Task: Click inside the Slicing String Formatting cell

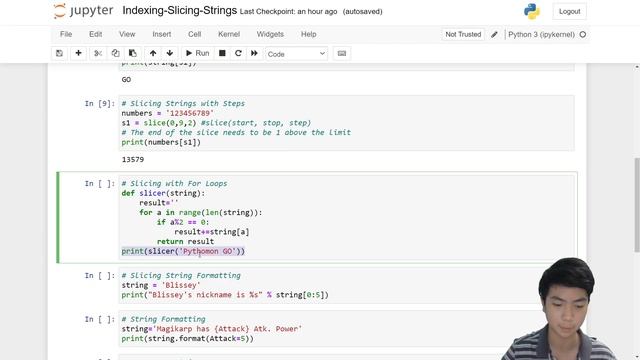Action: pos(346,285)
